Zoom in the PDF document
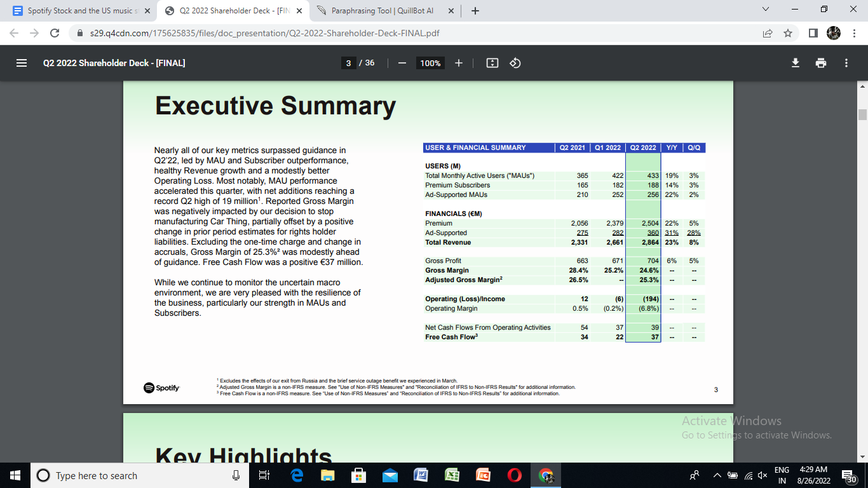This screenshot has height=488, width=868. (459, 63)
